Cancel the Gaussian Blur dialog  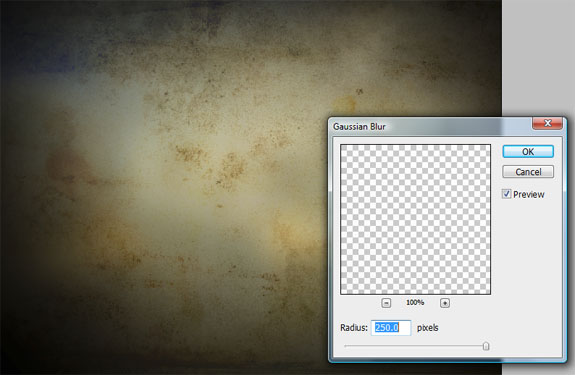[x=528, y=172]
